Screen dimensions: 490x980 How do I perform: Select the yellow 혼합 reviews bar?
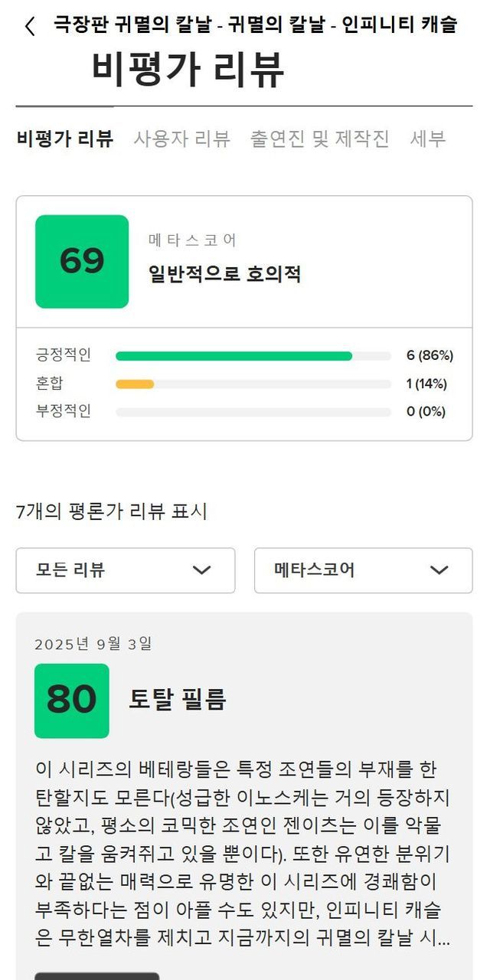tap(135, 384)
